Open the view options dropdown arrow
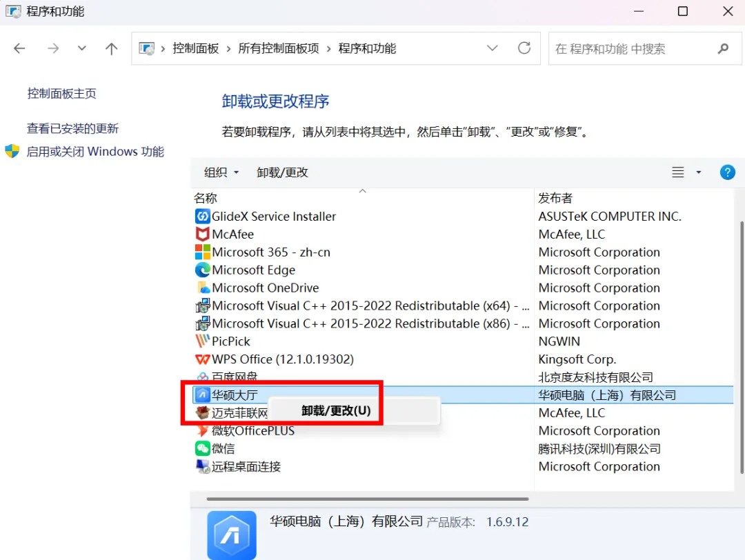The image size is (745, 560). pos(698,172)
